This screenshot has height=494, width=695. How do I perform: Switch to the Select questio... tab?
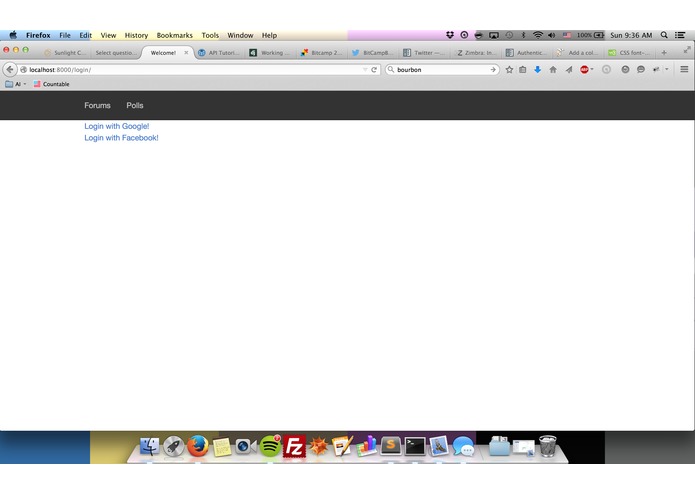pos(116,53)
